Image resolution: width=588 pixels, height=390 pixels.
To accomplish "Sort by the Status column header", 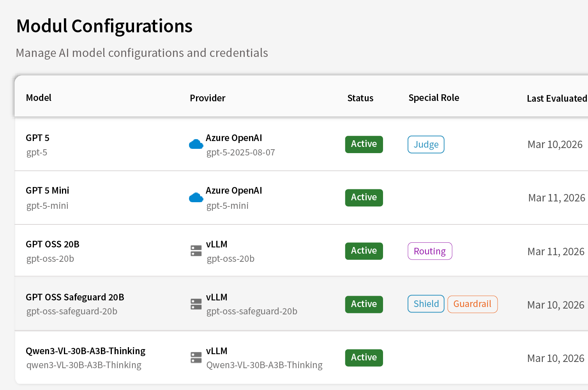I will 360,98.
